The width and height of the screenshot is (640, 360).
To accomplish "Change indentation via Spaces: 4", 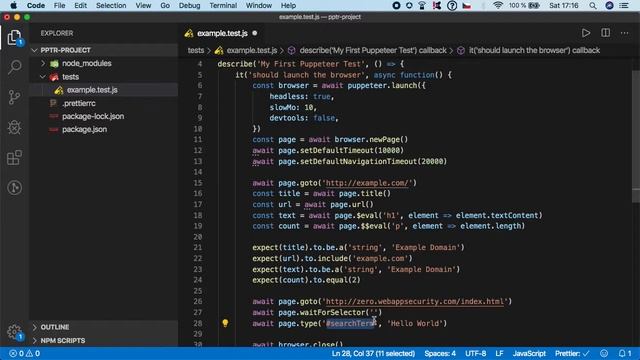I will (x=440, y=353).
